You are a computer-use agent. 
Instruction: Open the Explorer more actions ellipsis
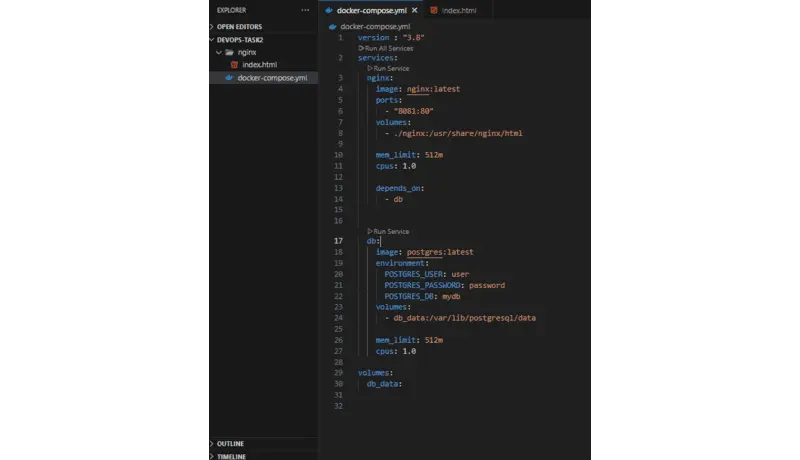(x=305, y=10)
